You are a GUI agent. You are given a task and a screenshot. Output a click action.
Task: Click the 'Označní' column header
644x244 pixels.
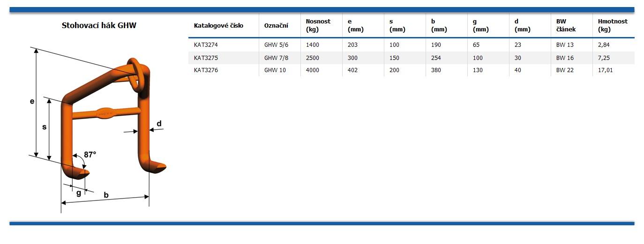coord(276,26)
